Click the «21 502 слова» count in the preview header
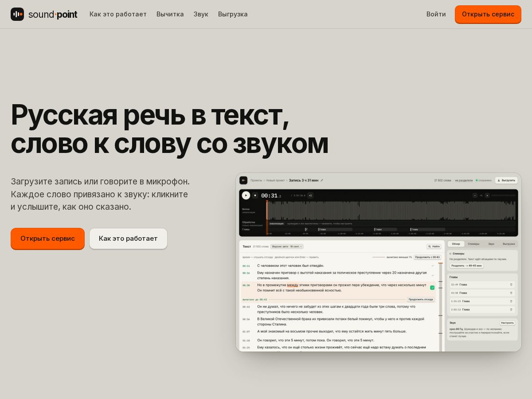 [442, 180]
